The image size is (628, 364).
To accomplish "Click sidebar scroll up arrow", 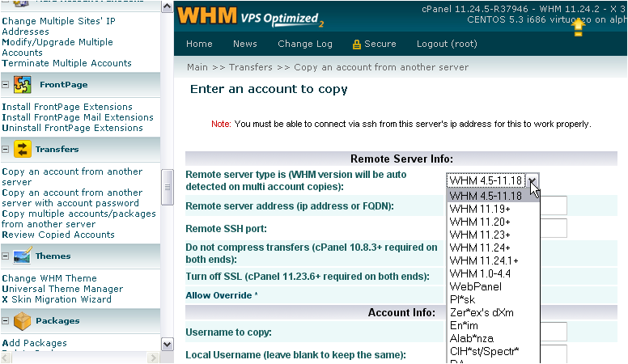I will click(x=167, y=6).
